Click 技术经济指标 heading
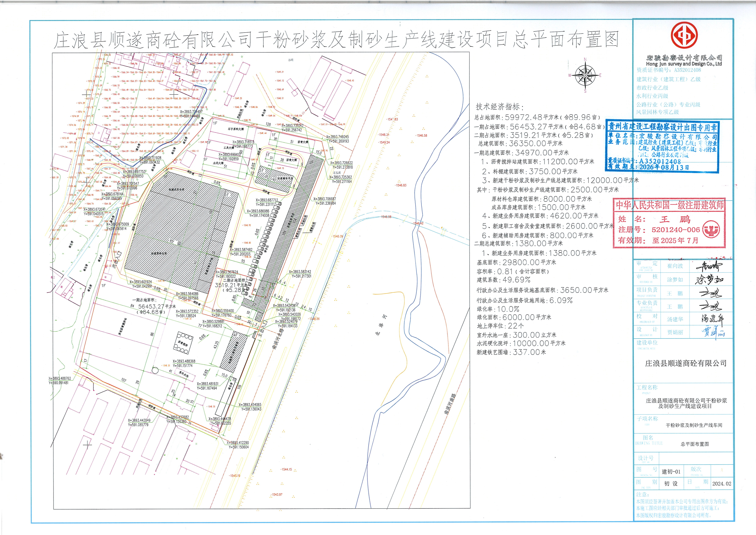The height and width of the screenshot is (535, 756). coord(499,106)
